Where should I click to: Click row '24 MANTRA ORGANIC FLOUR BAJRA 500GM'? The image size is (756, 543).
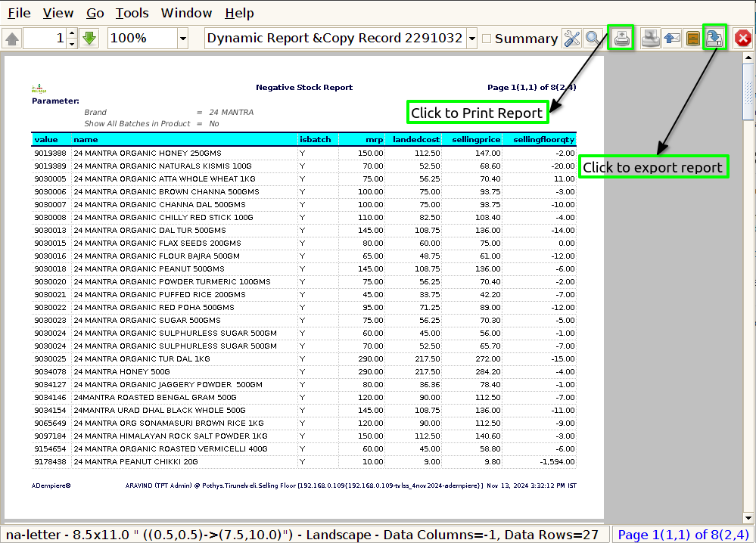(x=303, y=256)
